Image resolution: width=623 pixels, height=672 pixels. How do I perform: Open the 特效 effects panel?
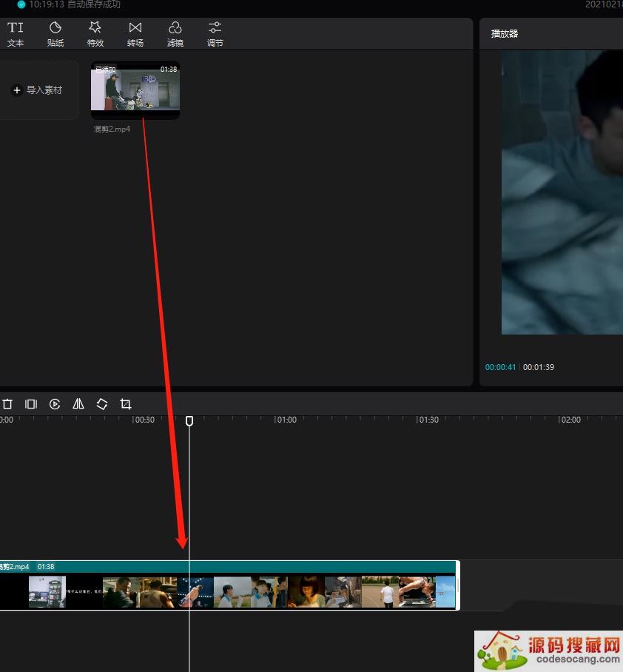click(95, 34)
